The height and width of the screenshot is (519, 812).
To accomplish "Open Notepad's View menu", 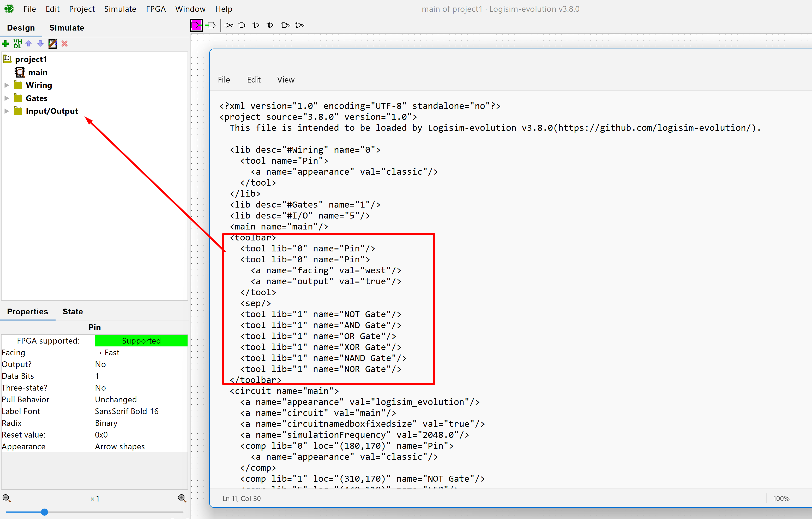I will (x=286, y=80).
